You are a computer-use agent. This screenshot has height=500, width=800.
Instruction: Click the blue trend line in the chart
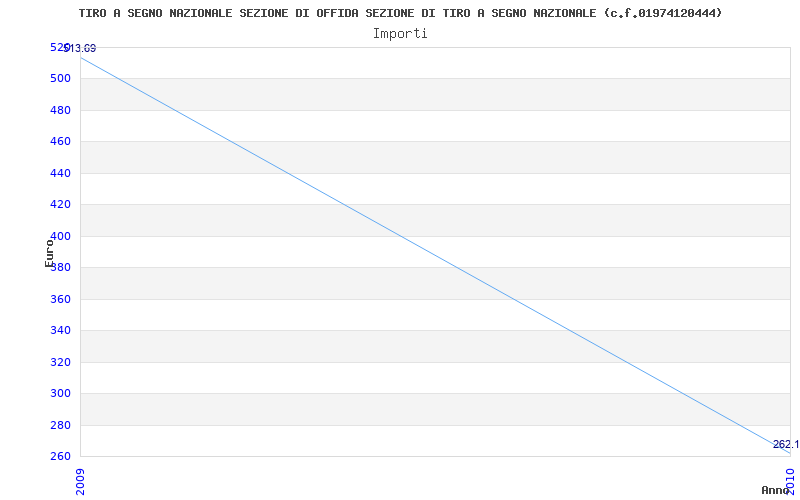tap(435, 255)
